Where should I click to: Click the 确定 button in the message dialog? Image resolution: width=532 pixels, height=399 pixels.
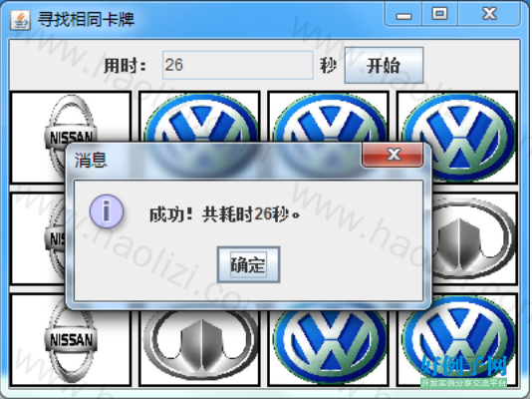pyautogui.click(x=249, y=264)
